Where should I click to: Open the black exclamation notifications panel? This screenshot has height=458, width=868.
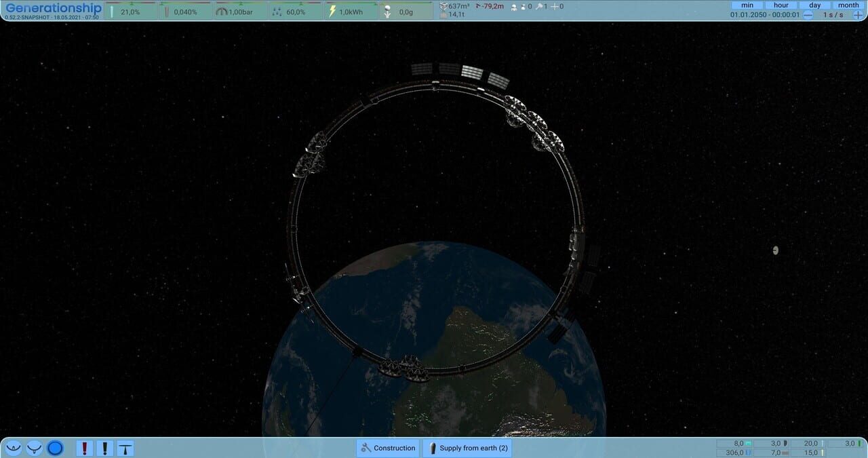(104, 449)
